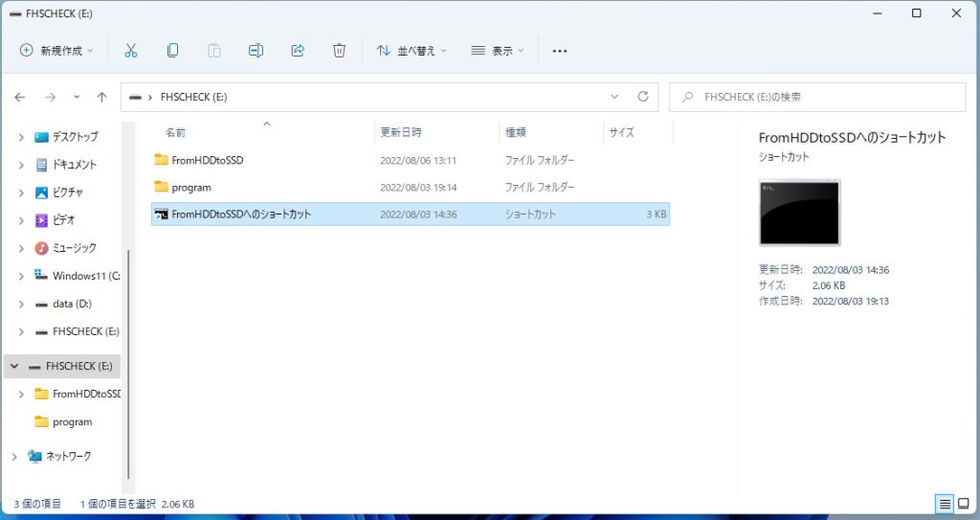
Task: Click the shortcut file's terminal icon
Action: pos(161,214)
